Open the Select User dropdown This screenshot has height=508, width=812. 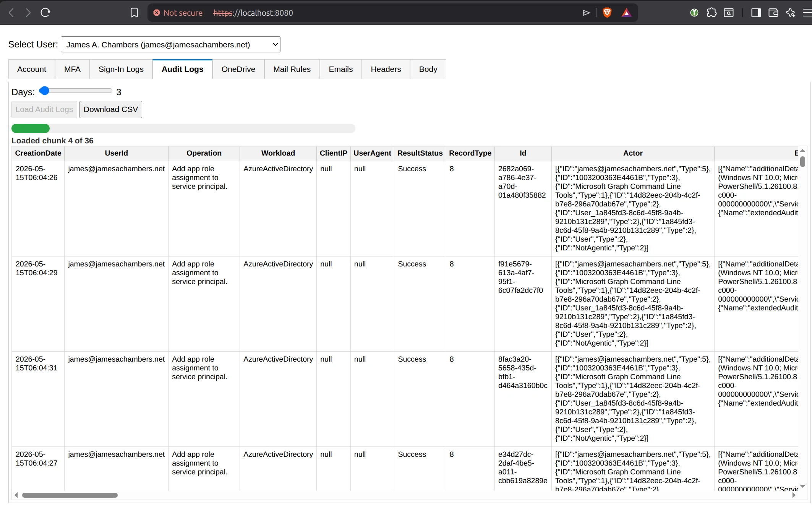[x=170, y=45]
